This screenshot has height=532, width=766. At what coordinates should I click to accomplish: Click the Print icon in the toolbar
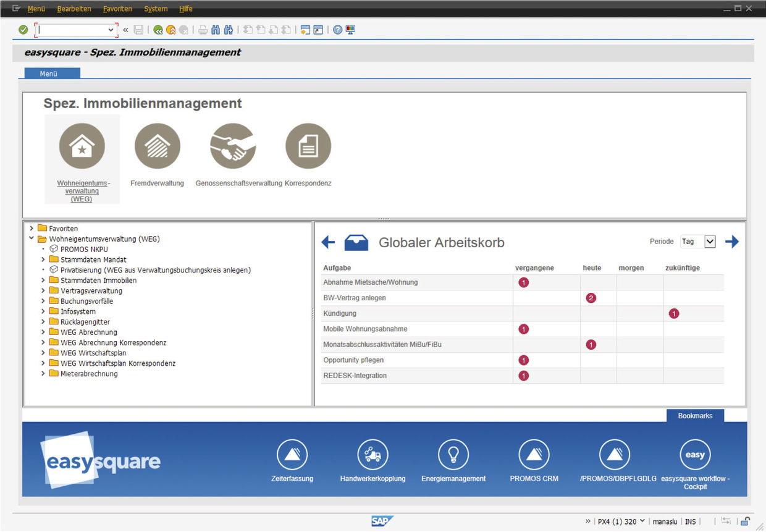pos(203,29)
